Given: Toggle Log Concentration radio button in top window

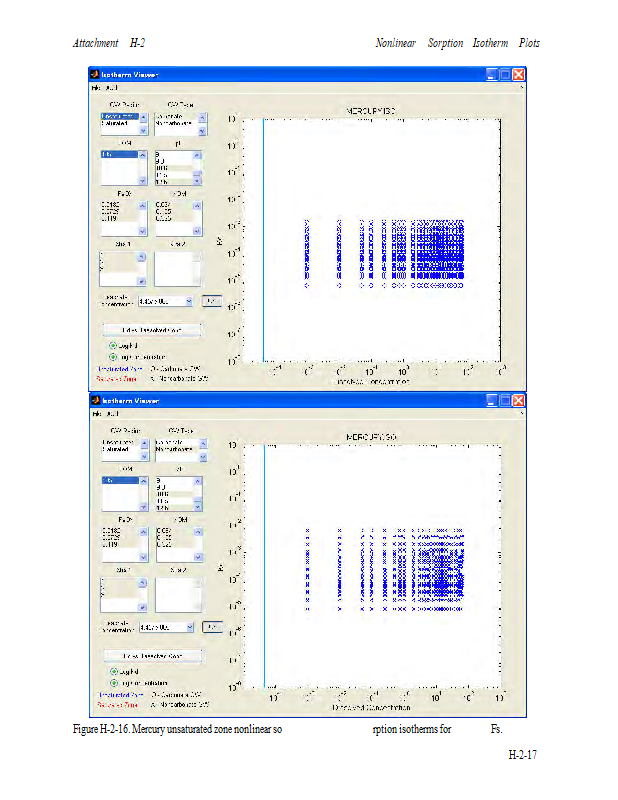Looking at the screenshot, I should [113, 356].
